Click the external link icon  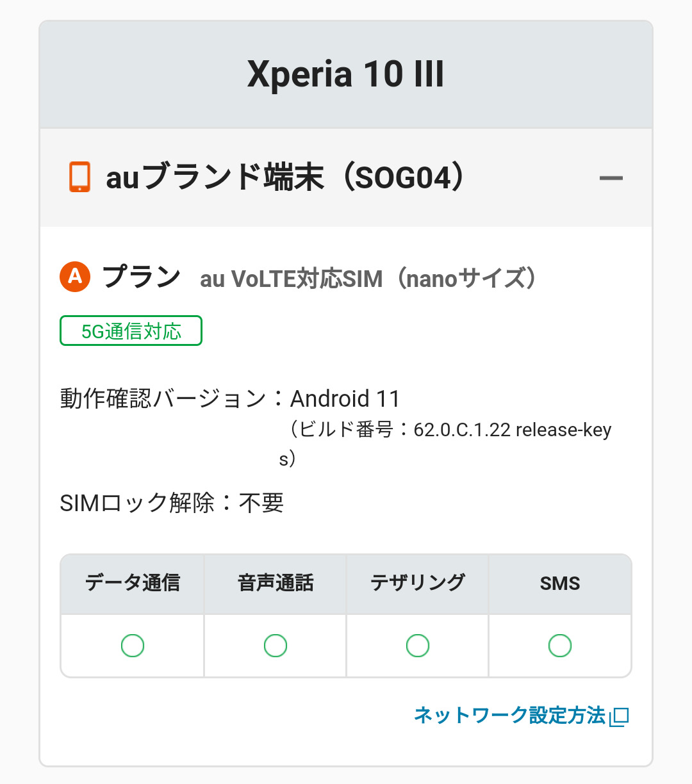click(x=620, y=716)
